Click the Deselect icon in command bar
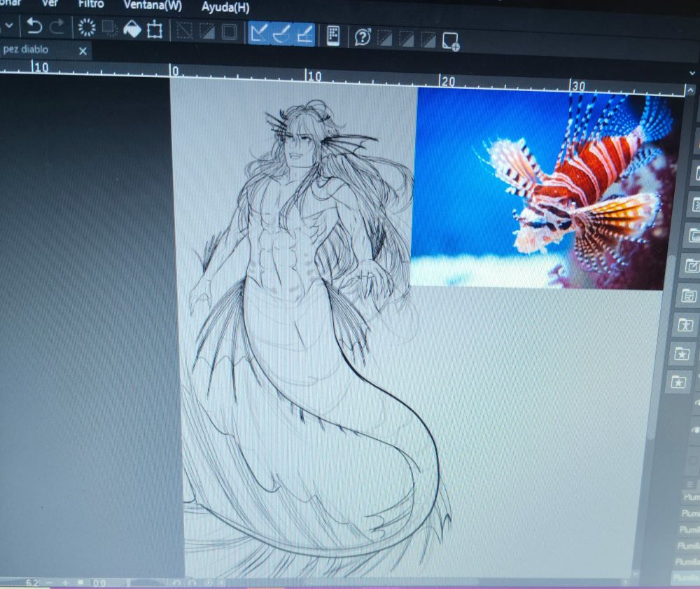Screen dimensions: 700x589 pos(184,32)
